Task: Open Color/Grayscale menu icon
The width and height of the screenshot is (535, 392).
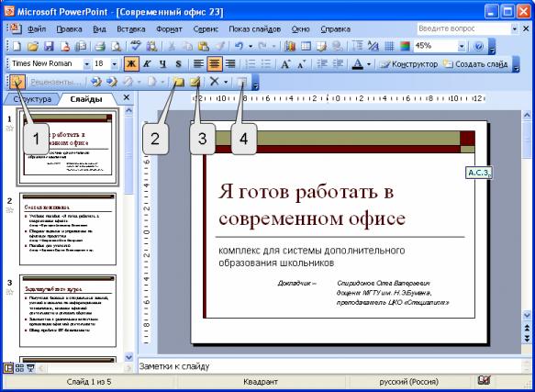Action: point(405,46)
